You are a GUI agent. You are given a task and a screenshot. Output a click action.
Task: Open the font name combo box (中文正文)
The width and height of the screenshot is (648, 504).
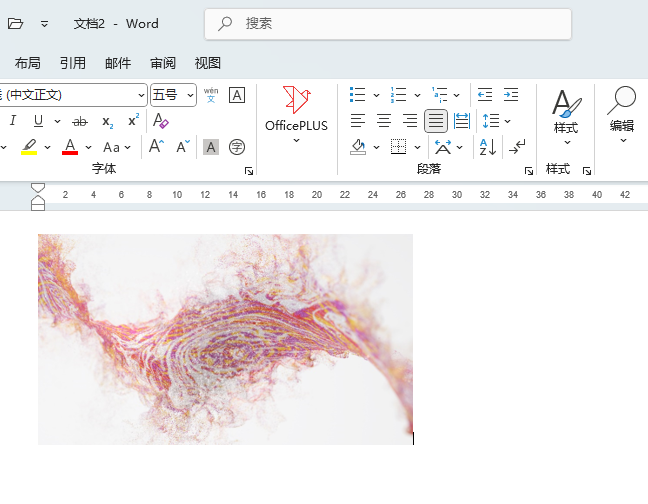(72, 95)
